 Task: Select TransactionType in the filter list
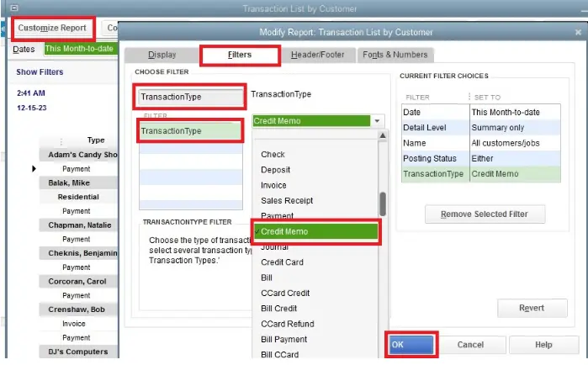click(x=190, y=131)
